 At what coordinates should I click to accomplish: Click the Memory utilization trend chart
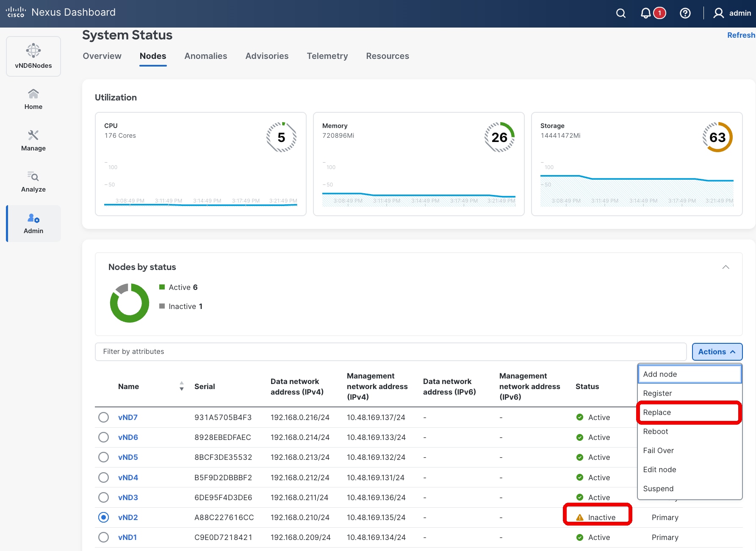tap(418, 185)
